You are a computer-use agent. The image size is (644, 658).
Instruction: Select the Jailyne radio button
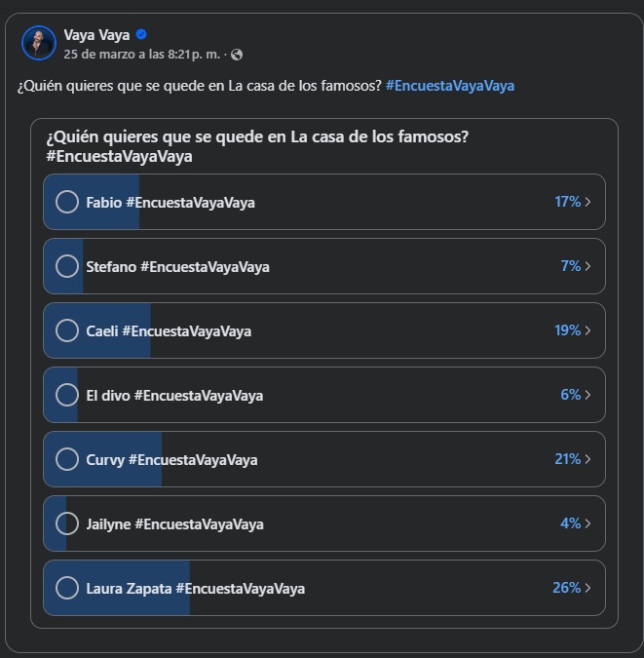[67, 523]
